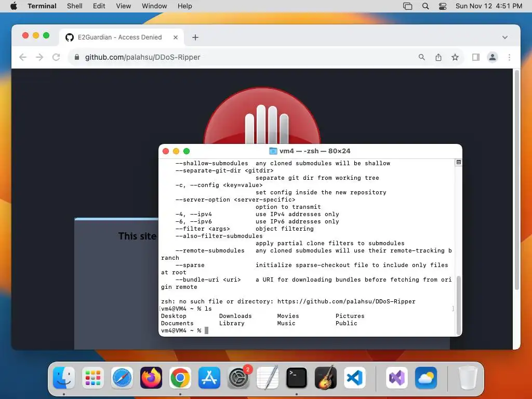The height and width of the screenshot is (399, 532).
Task: Click the 'This site' heading on blocked page
Action: click(x=137, y=236)
